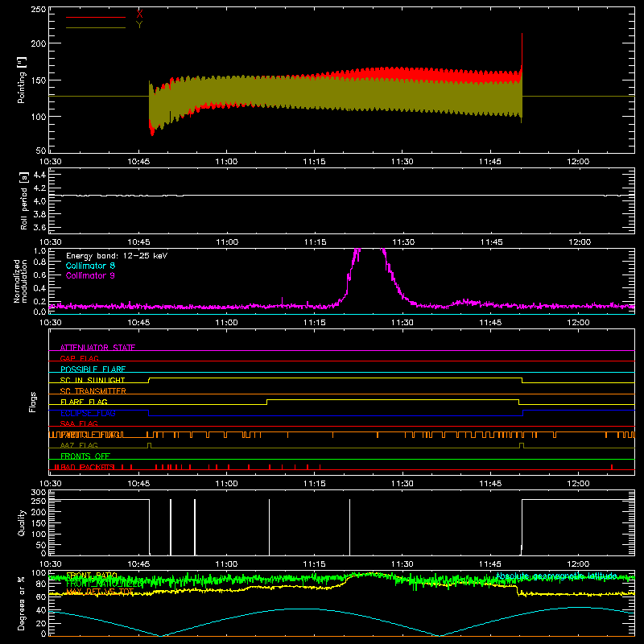This screenshot has height=644, width=644.
Task: Click the 'Roll period [s]' axis title
Action: (x=24, y=200)
